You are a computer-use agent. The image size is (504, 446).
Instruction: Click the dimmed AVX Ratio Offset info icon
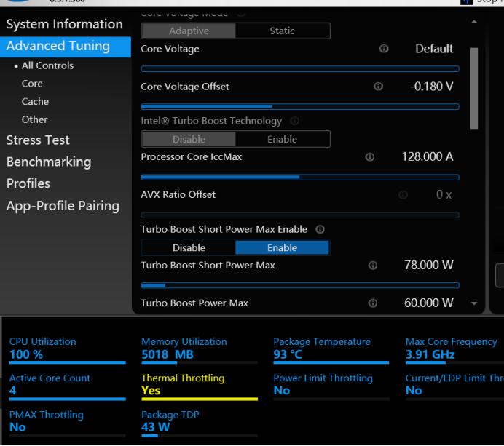coord(403,195)
